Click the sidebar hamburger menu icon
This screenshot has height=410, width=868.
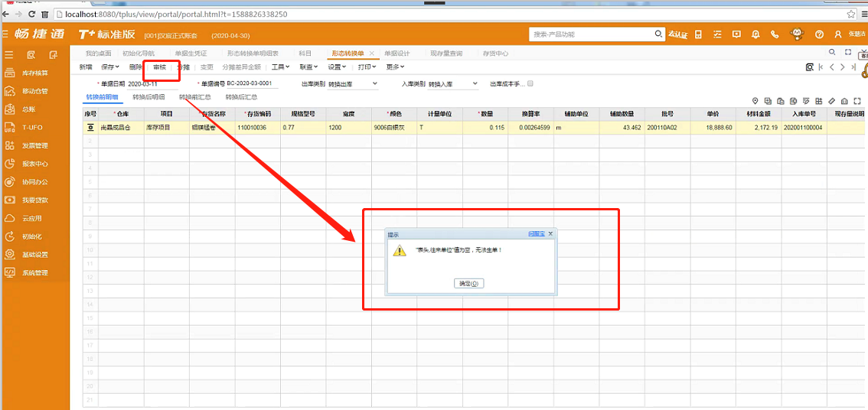click(9, 55)
